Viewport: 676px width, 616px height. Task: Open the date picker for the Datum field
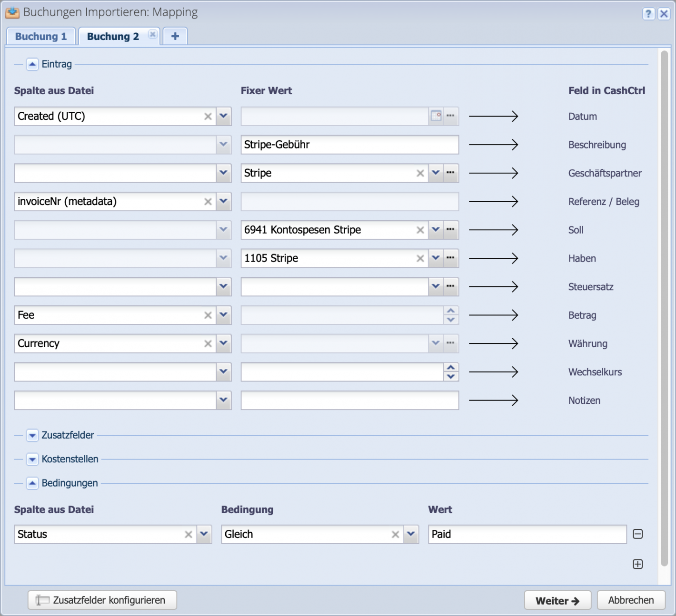[x=436, y=116]
